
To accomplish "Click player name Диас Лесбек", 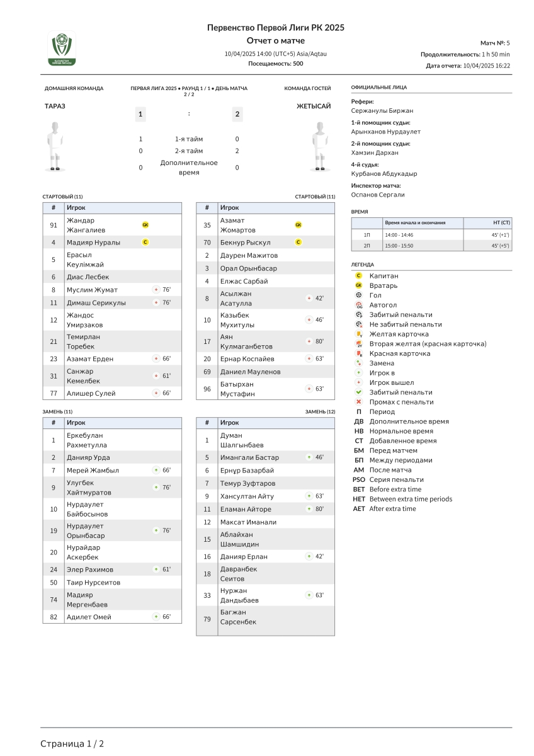I will 88,277.
